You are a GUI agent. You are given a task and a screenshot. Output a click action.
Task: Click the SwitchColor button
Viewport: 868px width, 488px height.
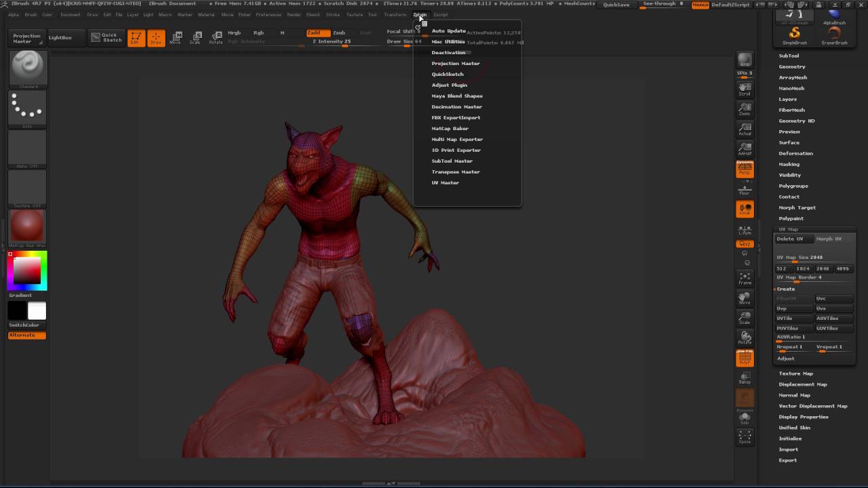27,325
